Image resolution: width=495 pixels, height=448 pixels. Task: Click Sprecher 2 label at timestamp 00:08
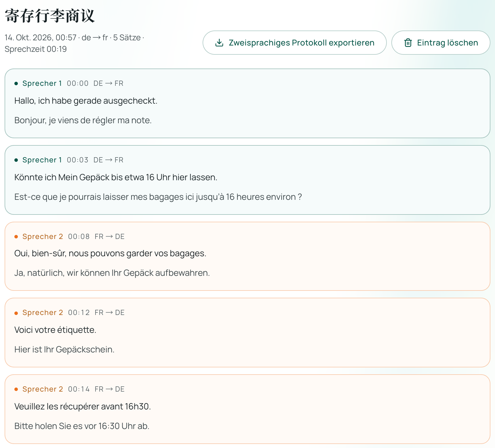[43, 237]
